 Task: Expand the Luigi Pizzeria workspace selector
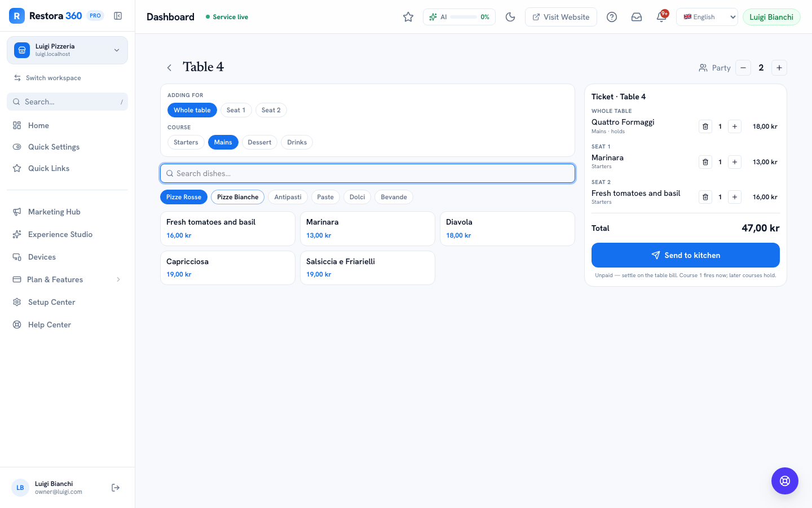click(x=67, y=50)
